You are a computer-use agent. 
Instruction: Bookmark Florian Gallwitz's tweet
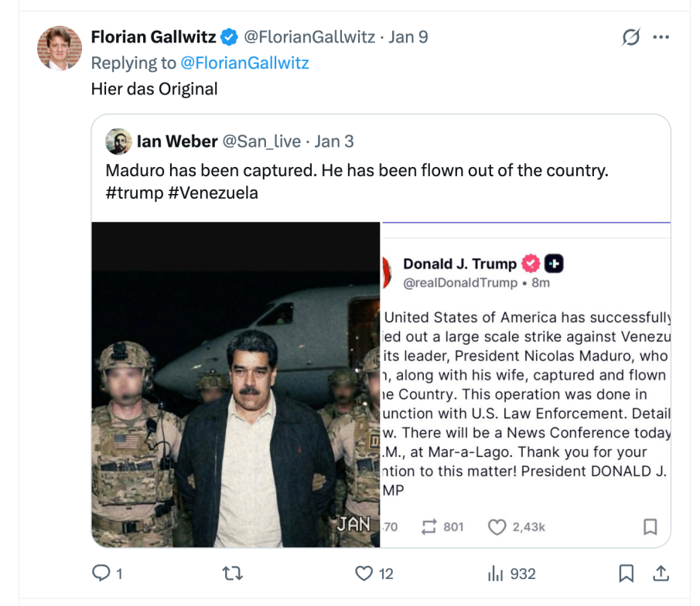point(626,574)
